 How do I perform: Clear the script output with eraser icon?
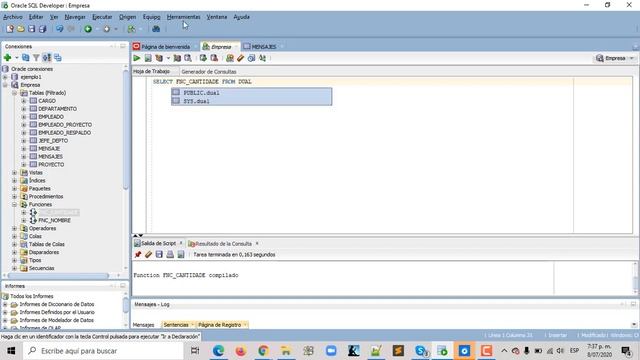coord(149,254)
